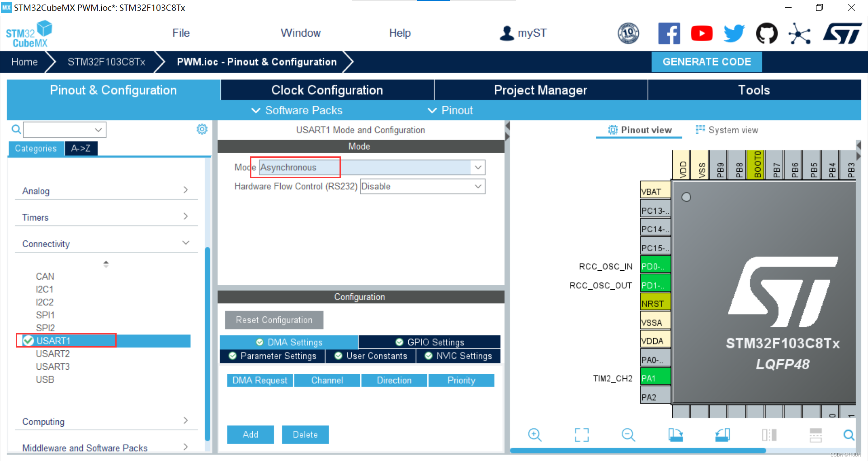Viewport: 868px width, 461px height.
Task: Open the Help menu
Action: click(x=400, y=33)
